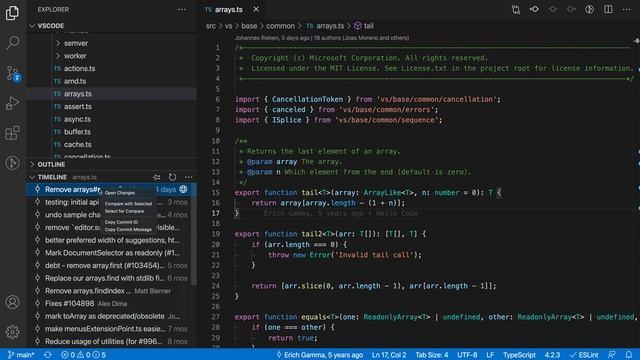The height and width of the screenshot is (360, 640).
Task: Click the main branch indicator
Action: 21,355
